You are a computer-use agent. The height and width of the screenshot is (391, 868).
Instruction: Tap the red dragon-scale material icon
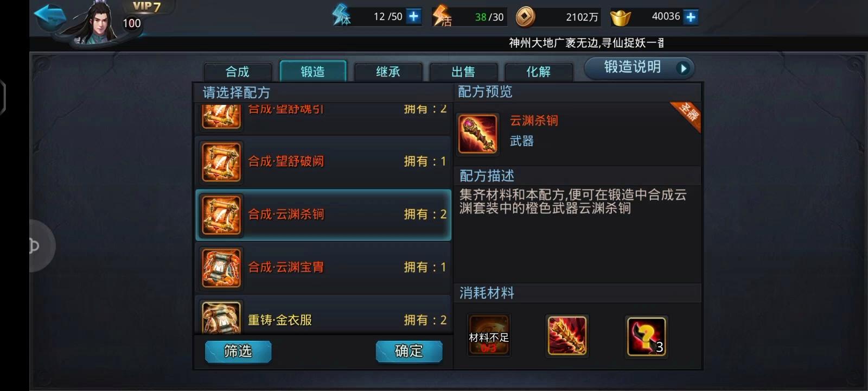tap(567, 336)
